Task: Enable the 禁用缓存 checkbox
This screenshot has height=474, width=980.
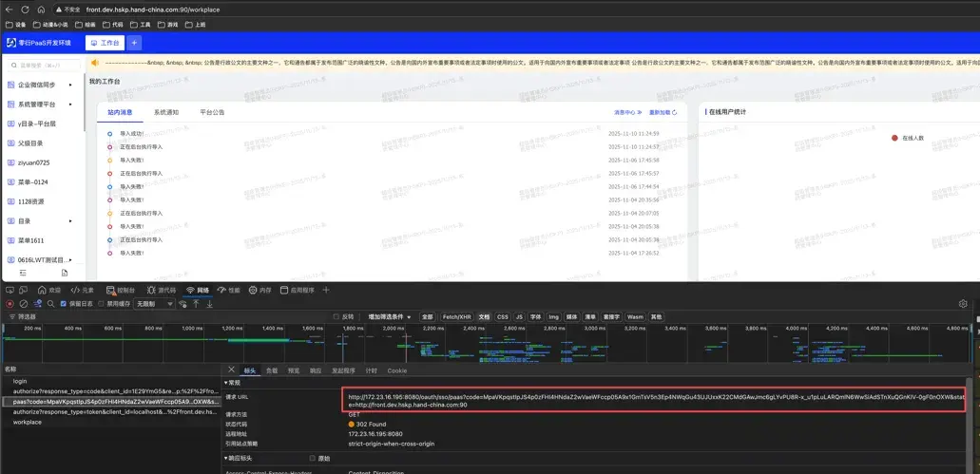Action: 102,304
